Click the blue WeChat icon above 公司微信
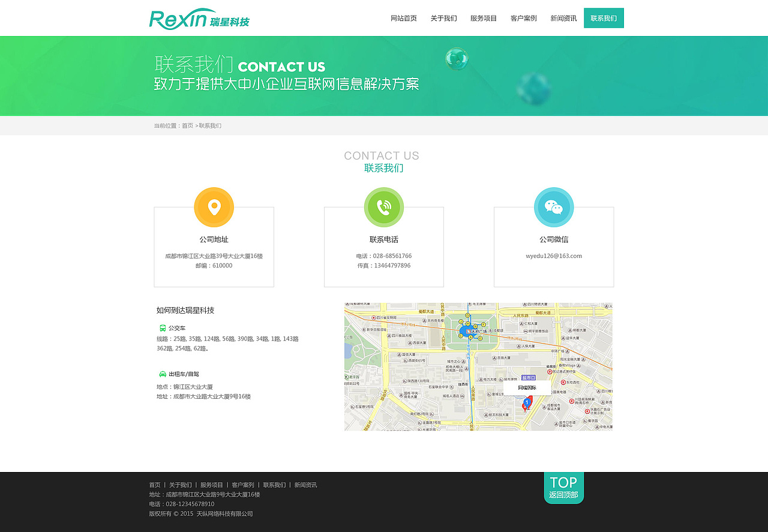This screenshot has width=768, height=532. click(x=554, y=208)
